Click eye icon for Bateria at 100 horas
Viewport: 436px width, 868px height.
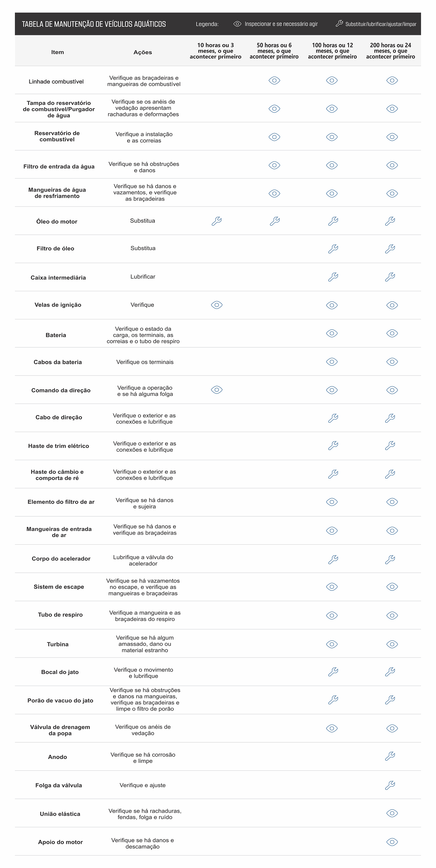click(x=332, y=333)
